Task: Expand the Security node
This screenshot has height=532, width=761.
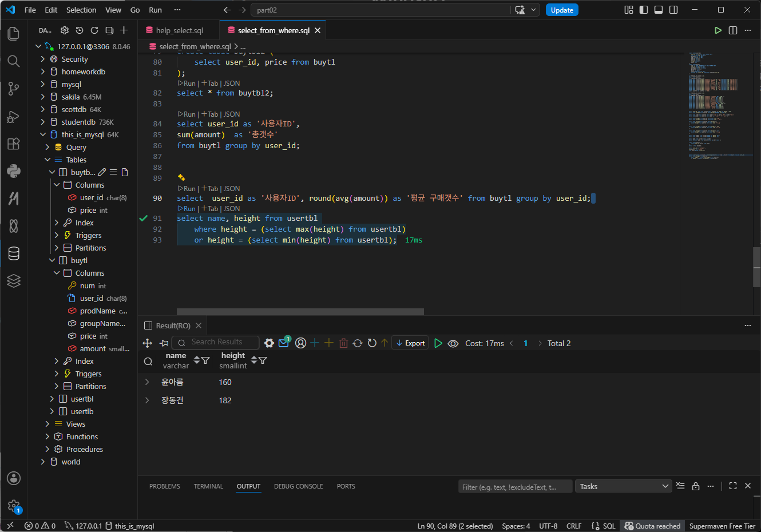Action: tap(43, 59)
